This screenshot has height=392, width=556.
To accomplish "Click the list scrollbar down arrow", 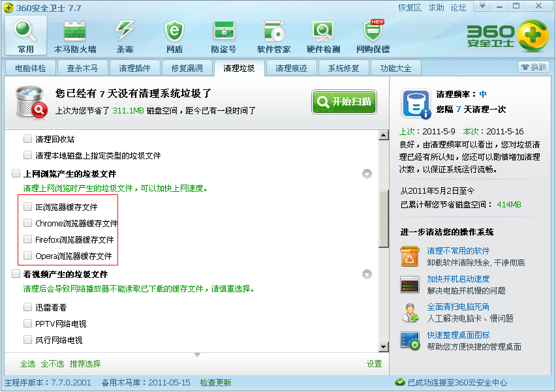I will tap(383, 346).
